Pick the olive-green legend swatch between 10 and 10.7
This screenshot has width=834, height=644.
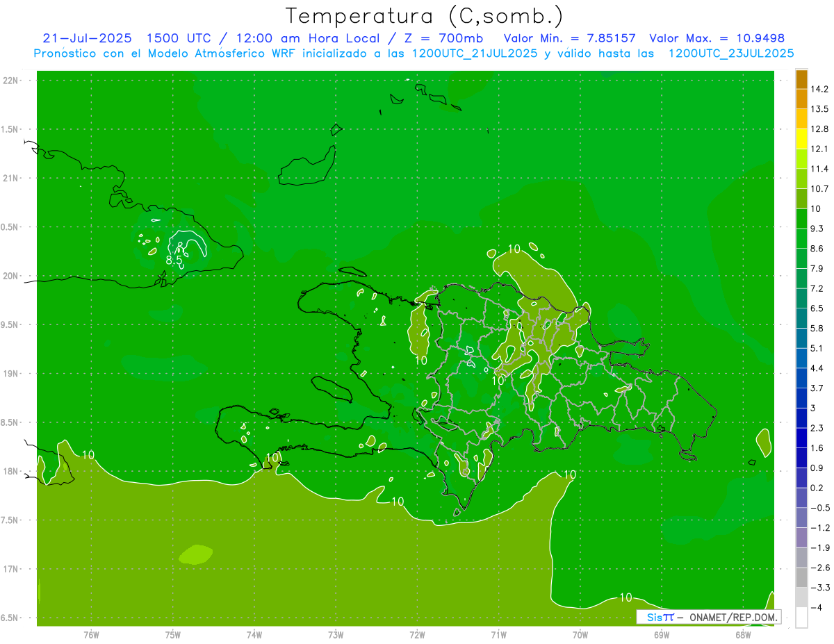(801, 199)
